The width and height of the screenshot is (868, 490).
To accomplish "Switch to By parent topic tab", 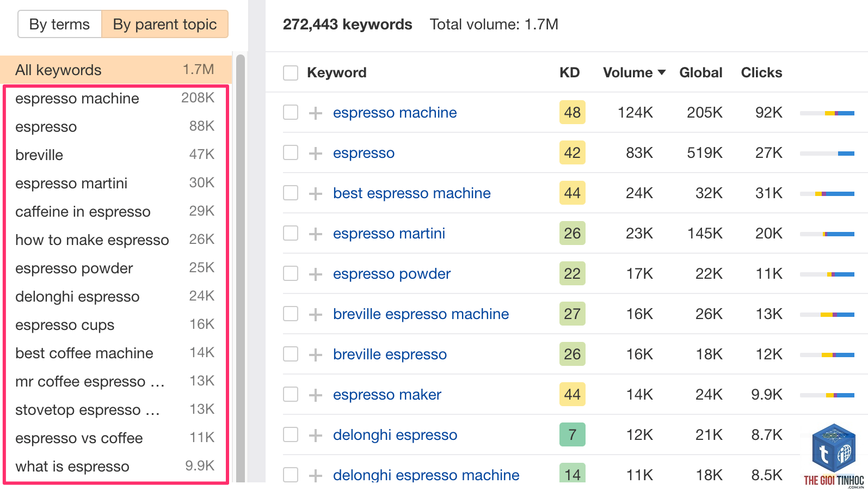I will (165, 24).
